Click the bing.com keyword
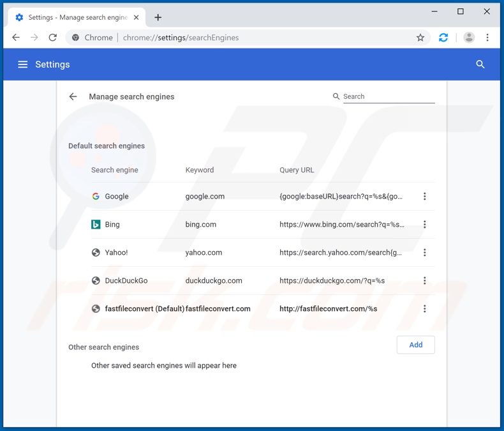 click(x=200, y=225)
